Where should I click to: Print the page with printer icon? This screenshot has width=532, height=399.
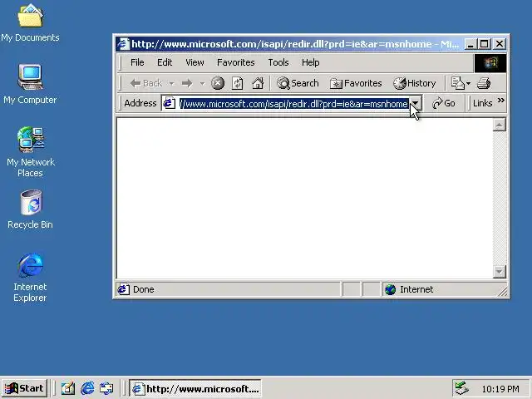pyautogui.click(x=484, y=83)
